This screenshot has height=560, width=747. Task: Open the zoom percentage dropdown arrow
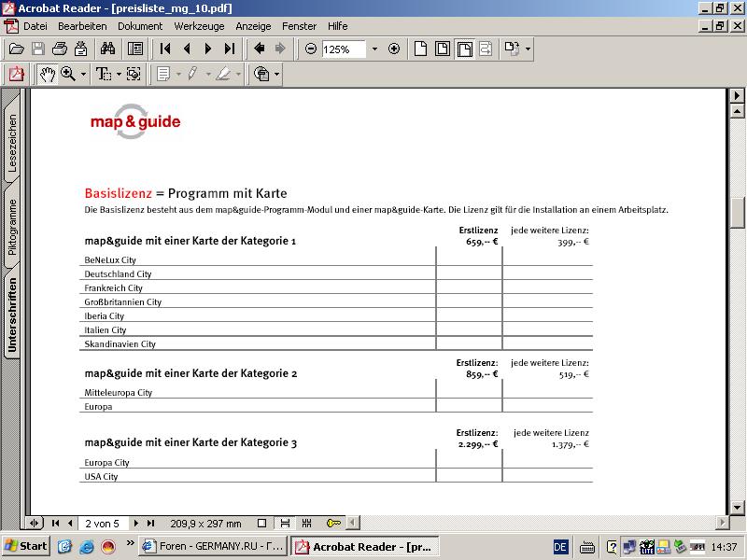point(374,49)
